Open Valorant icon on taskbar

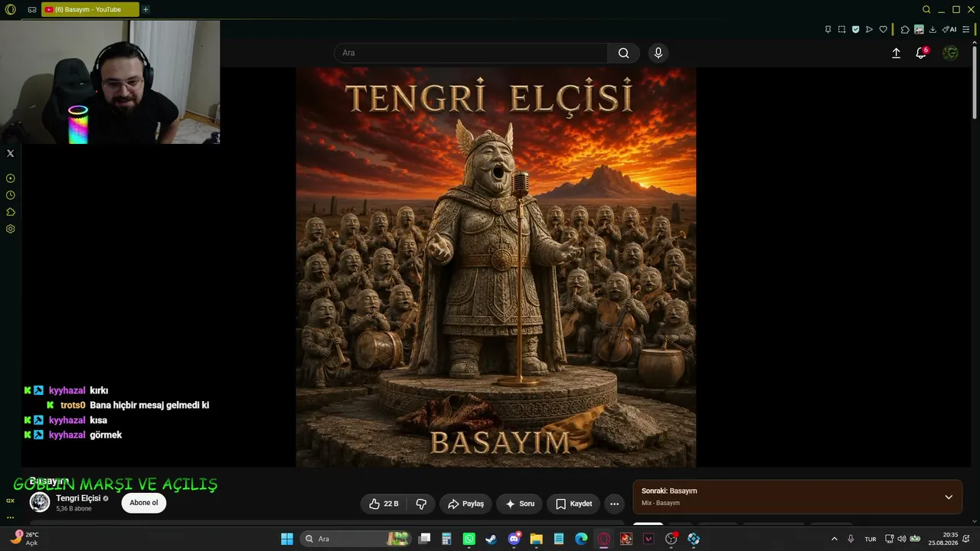point(648,539)
